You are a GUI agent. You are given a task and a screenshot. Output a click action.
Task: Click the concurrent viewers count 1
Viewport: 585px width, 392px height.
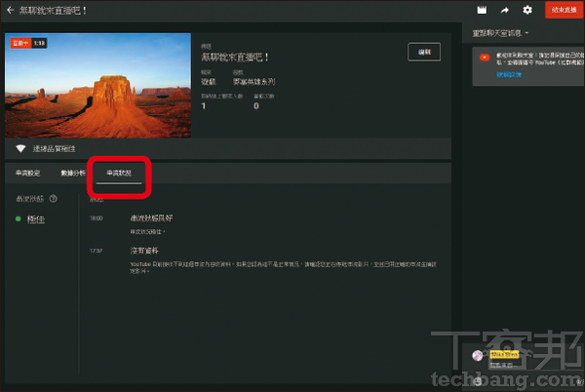204,106
